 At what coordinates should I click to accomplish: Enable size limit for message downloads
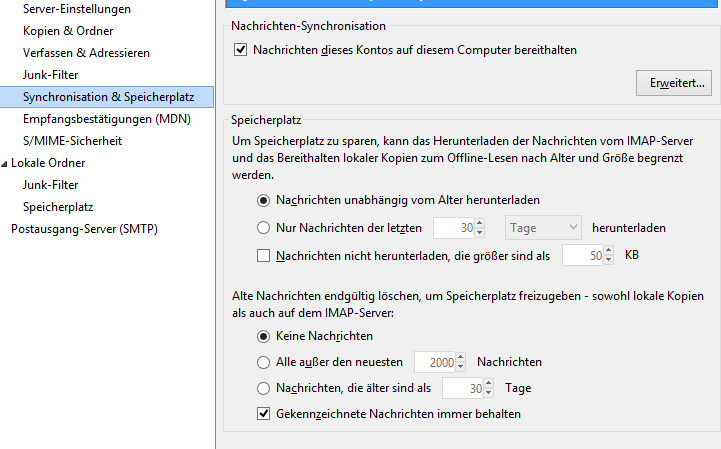pyautogui.click(x=264, y=256)
